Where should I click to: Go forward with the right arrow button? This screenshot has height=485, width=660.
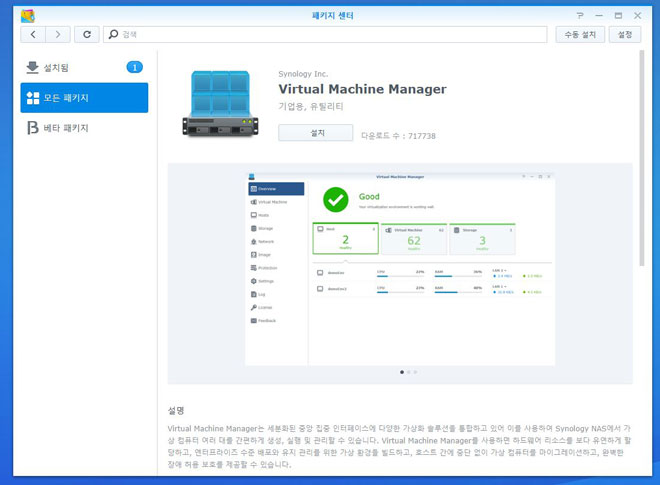pyautogui.click(x=58, y=35)
